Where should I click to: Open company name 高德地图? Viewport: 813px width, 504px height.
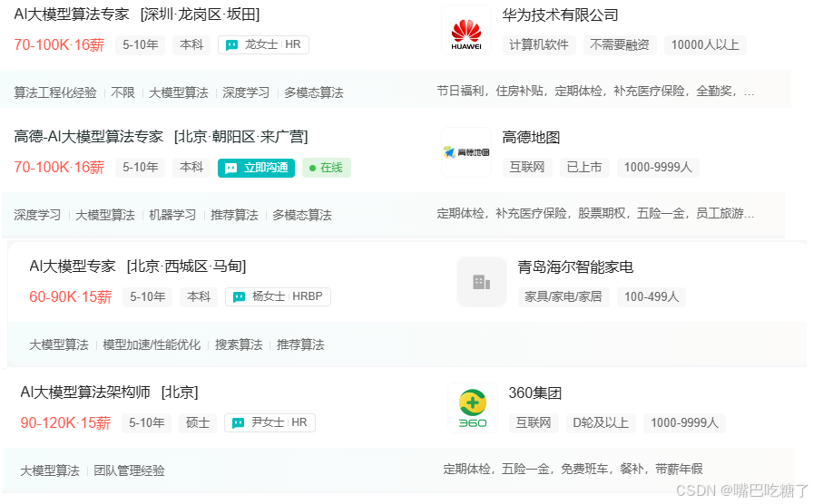pyautogui.click(x=531, y=137)
